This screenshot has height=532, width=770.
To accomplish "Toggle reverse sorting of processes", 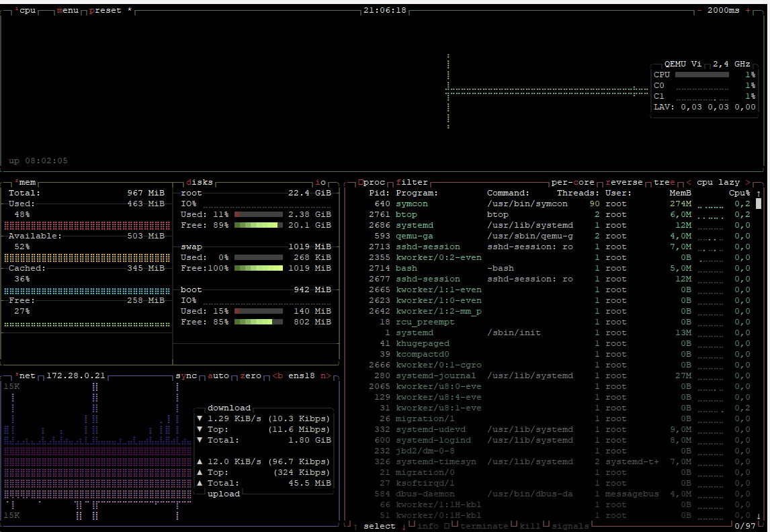I will (624, 182).
